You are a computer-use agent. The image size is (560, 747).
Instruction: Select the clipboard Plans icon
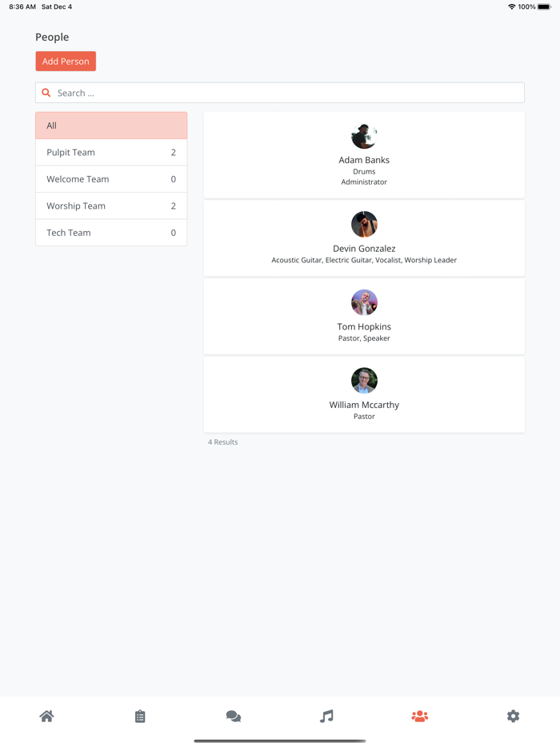coord(140,716)
